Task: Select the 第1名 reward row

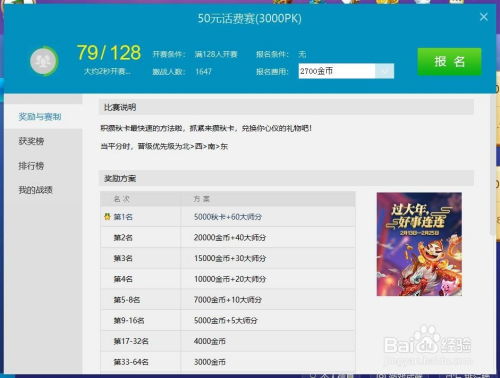Action: 228,217
